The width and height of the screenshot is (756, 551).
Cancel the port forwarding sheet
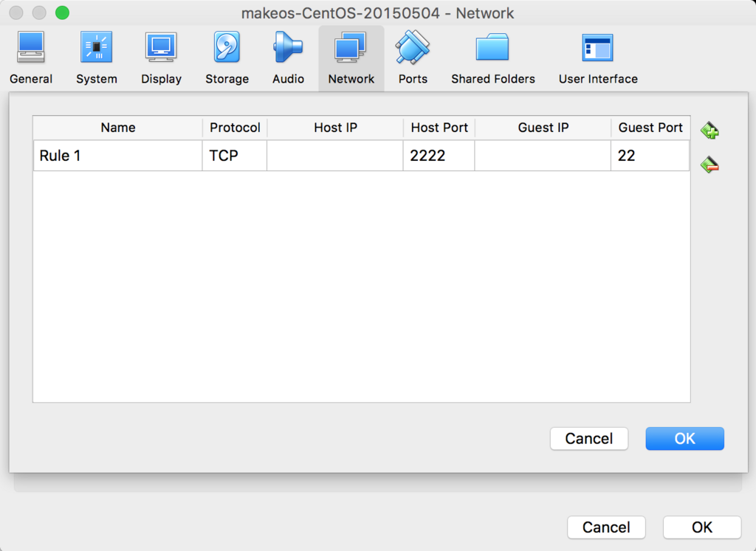[588, 438]
